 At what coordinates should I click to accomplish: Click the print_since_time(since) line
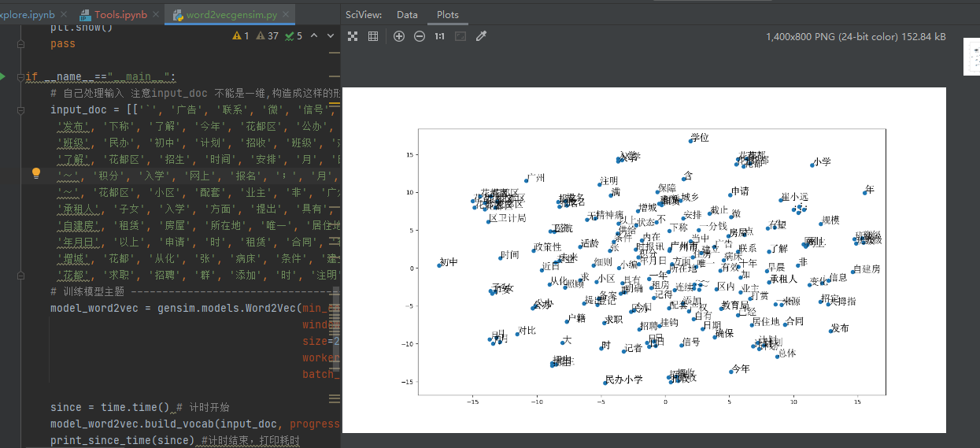pos(175,440)
